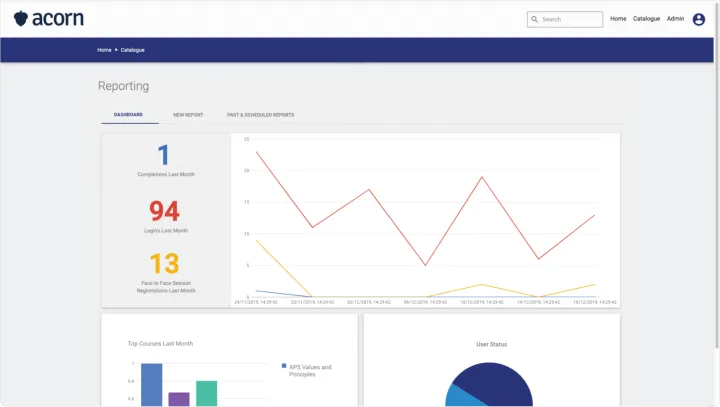This screenshot has height=407, width=720.
Task: Click the 16/12/2019 x-axis date label
Action: 595,302
